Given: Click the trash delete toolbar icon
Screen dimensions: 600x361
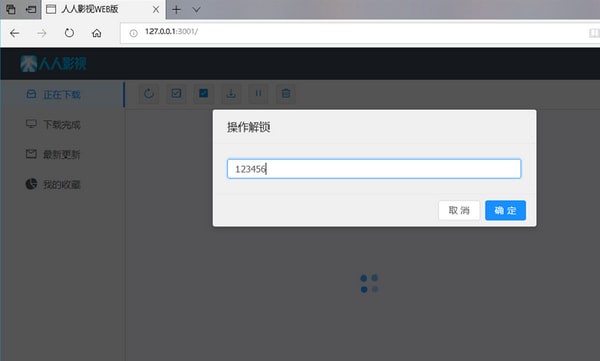Looking at the screenshot, I should pos(286,93).
